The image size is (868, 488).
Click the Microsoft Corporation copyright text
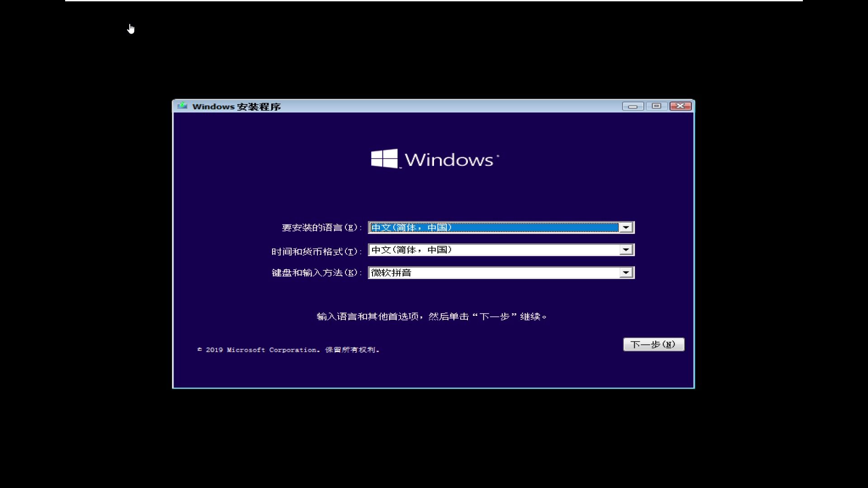click(x=288, y=350)
